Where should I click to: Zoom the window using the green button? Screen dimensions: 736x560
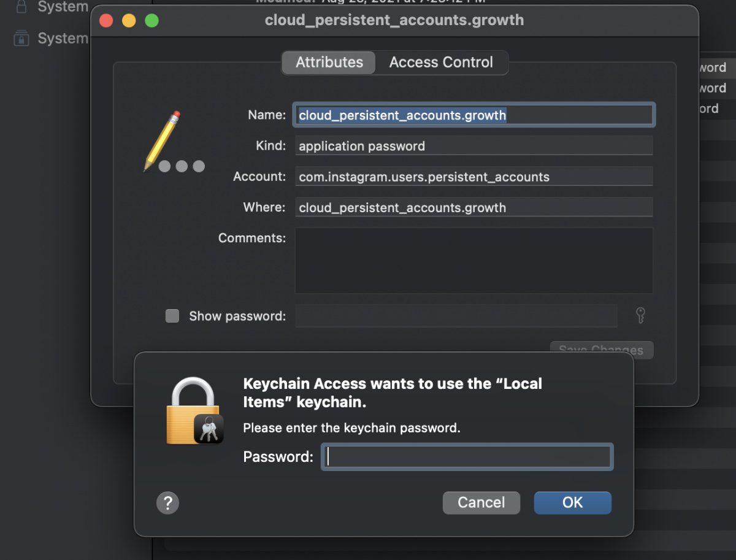pos(151,20)
